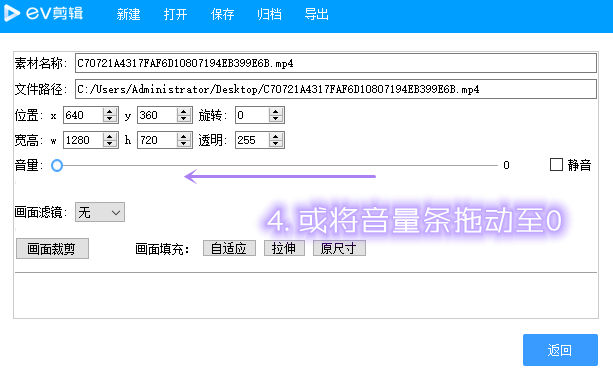The height and width of the screenshot is (371, 613).
Task: Open the 打开 menu item
Action: click(x=175, y=14)
